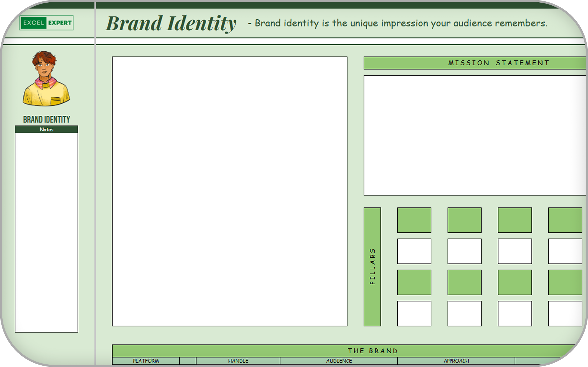Click third white pillar box in second row

[515, 251]
